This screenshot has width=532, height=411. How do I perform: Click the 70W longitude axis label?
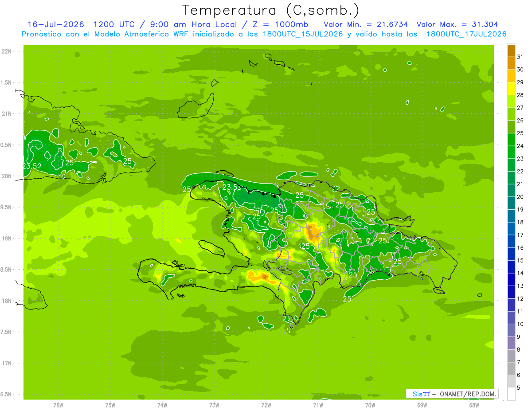tap(370, 405)
